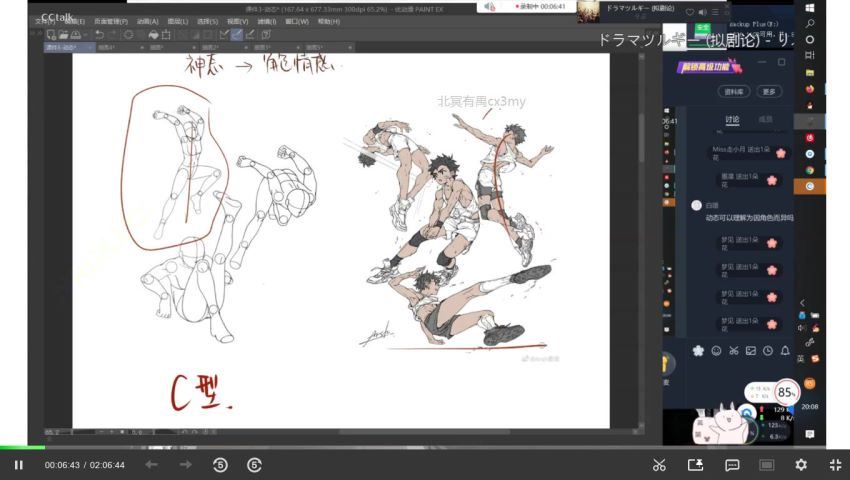Switch to the members tab next to 讨论
This screenshot has height=480, width=850.
[x=765, y=119]
